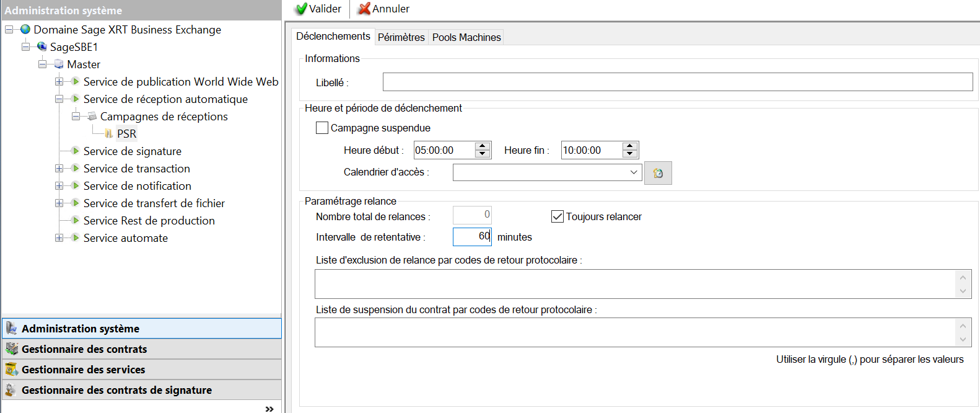Click the calendar icon beside Calendrier d'accès
The height and width of the screenshot is (413, 980).
[x=658, y=173]
